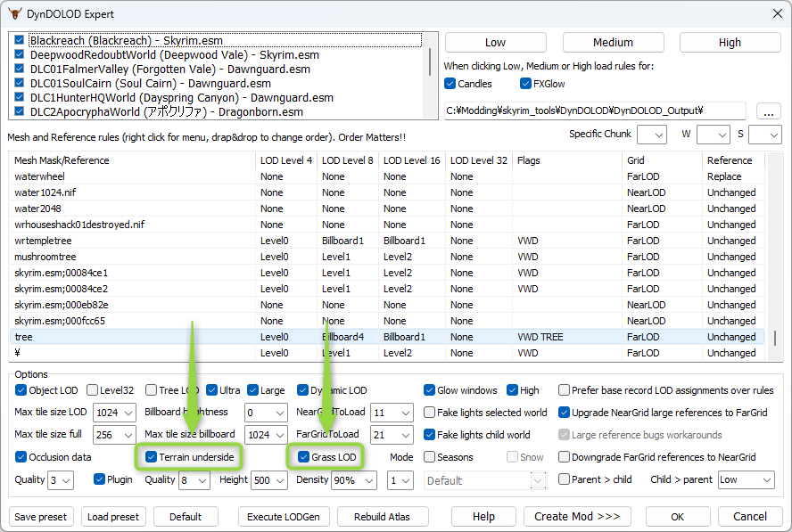Click the LOD Level 4 column header
The image size is (792, 532).
pos(286,160)
